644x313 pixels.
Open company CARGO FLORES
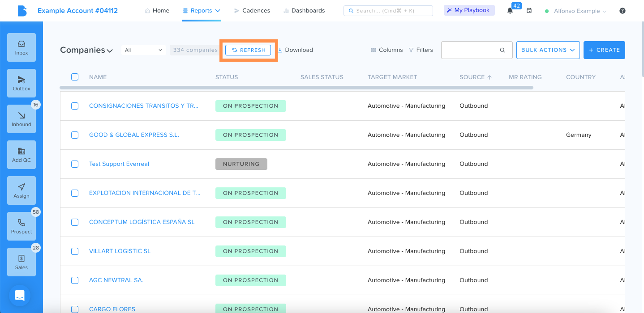point(112,309)
